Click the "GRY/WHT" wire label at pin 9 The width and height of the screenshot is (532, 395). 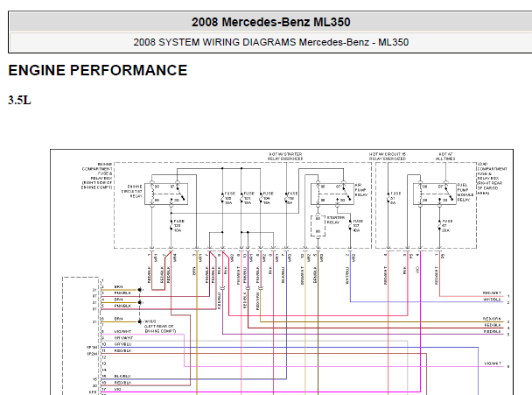click(x=123, y=338)
